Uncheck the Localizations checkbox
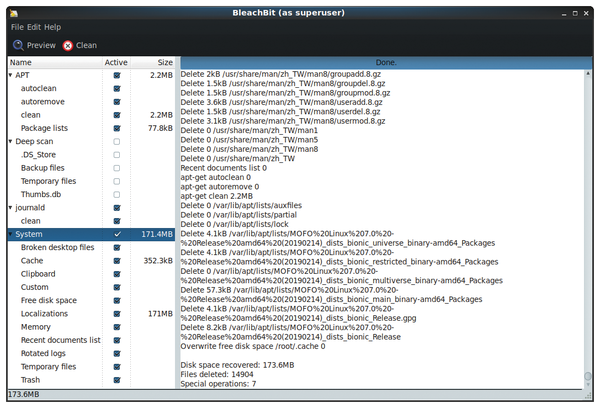The image size is (600, 408). (117, 314)
